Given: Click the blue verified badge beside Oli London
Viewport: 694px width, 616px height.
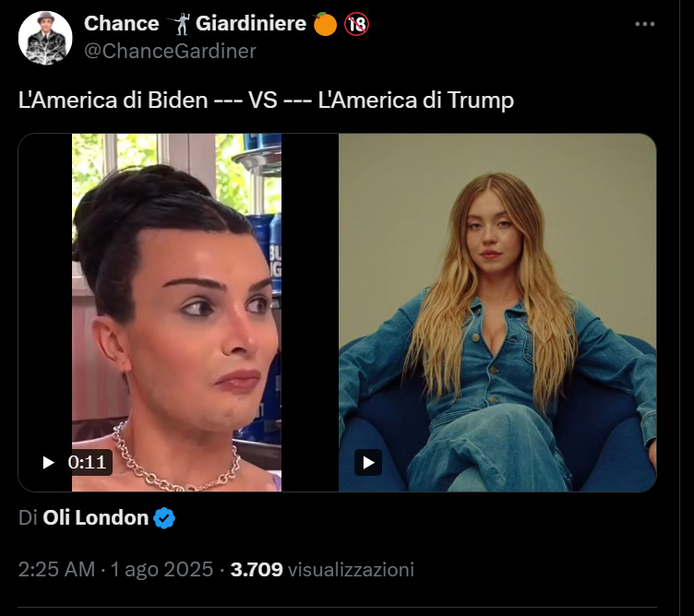Looking at the screenshot, I should [x=164, y=518].
